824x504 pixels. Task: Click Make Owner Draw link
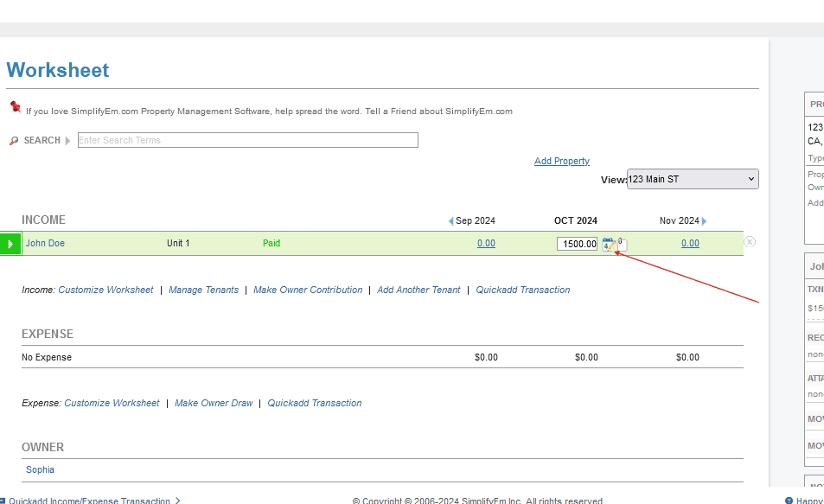coord(214,403)
